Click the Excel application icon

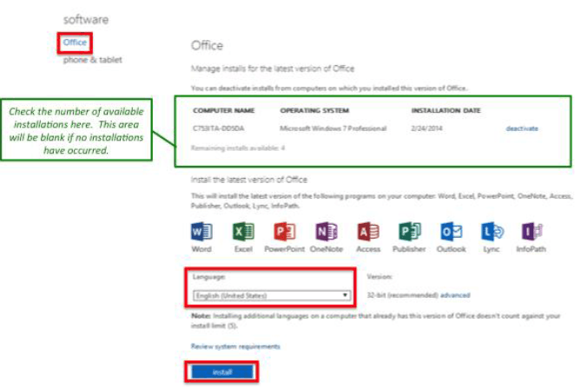click(x=243, y=232)
